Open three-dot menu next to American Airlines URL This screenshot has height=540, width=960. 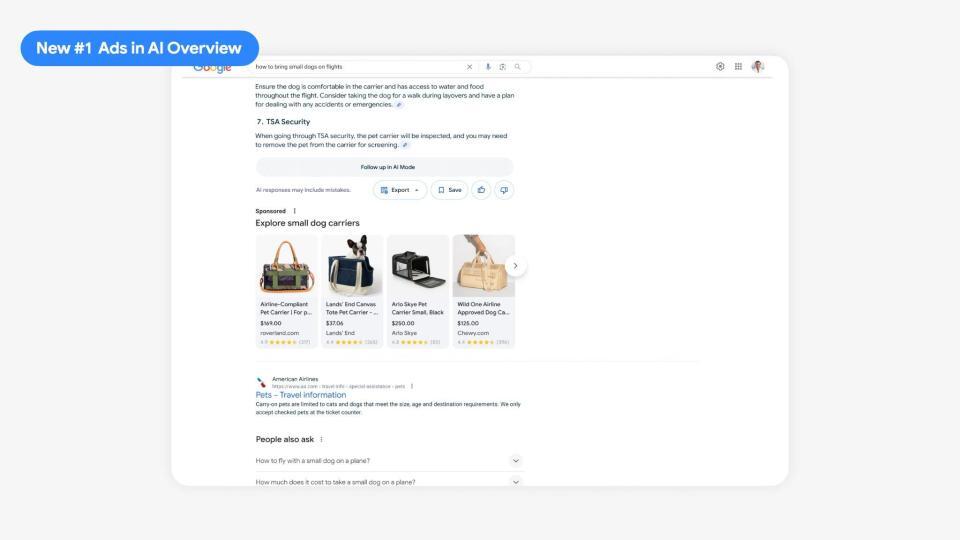(412, 386)
